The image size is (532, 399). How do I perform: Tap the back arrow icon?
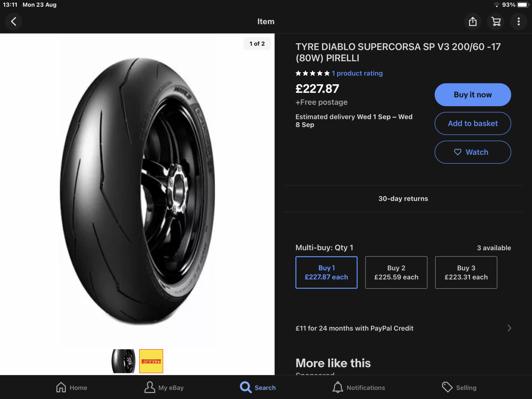pos(14,22)
